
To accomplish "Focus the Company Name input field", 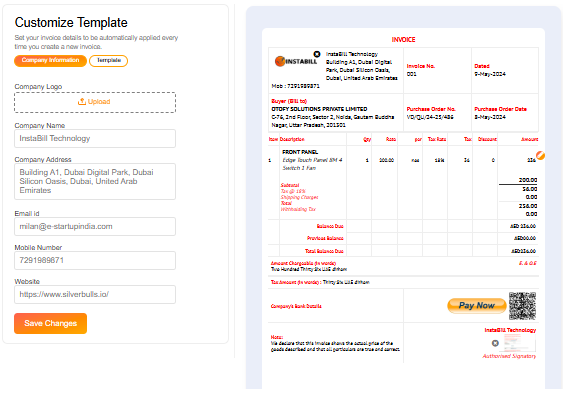I will [x=95, y=139].
